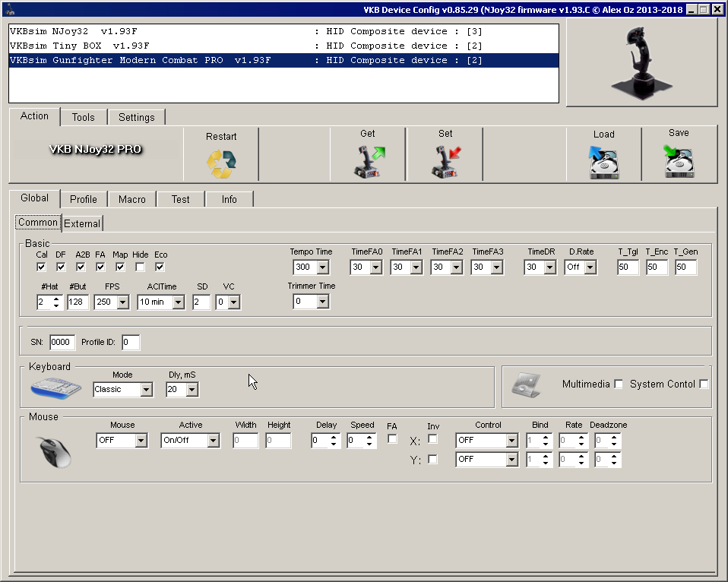
Task: Click the SN input field
Action: click(x=62, y=342)
